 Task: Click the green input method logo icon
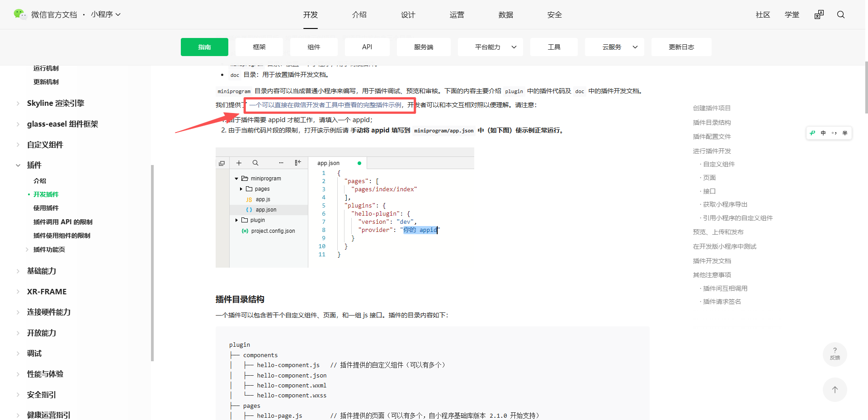[x=812, y=133]
